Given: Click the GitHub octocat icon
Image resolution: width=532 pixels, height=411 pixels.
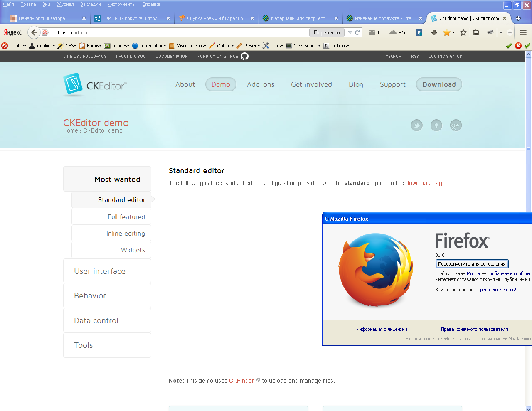Looking at the screenshot, I should [245, 56].
